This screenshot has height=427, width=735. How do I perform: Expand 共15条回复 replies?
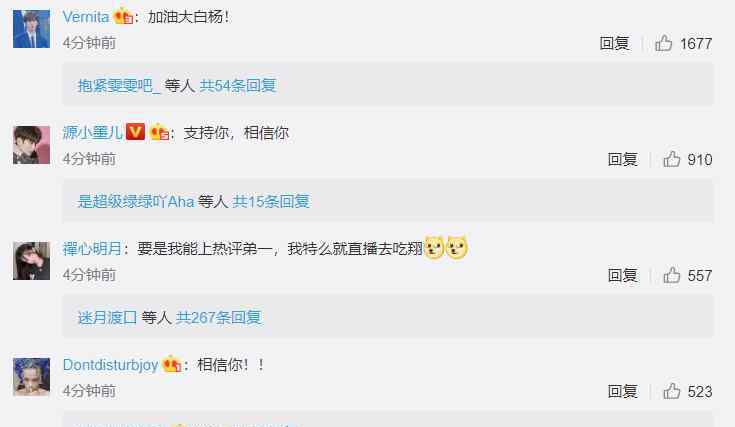tap(271, 202)
